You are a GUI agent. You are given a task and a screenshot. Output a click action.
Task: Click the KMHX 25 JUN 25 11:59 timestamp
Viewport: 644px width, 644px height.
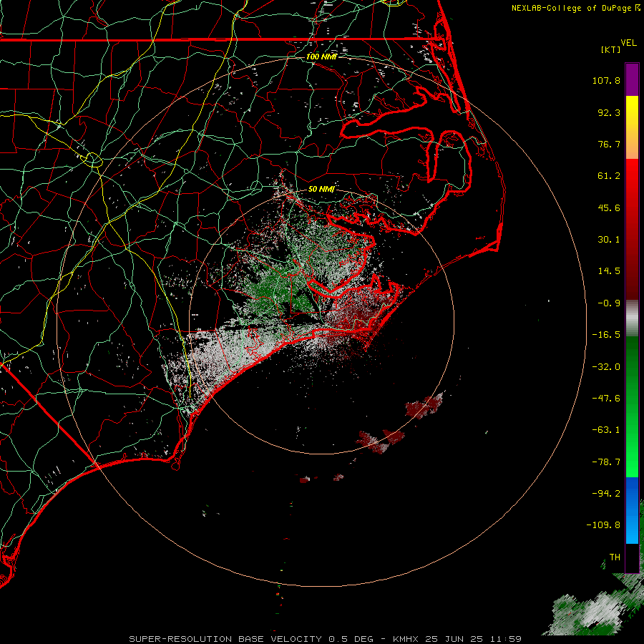coord(457,639)
